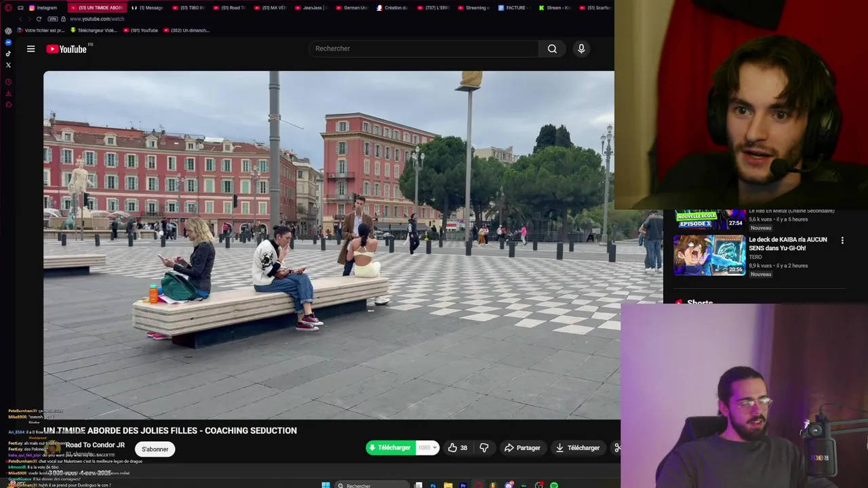Open the Road To Condor JR channel
Viewport: 868px width, 488px height.
95,445
